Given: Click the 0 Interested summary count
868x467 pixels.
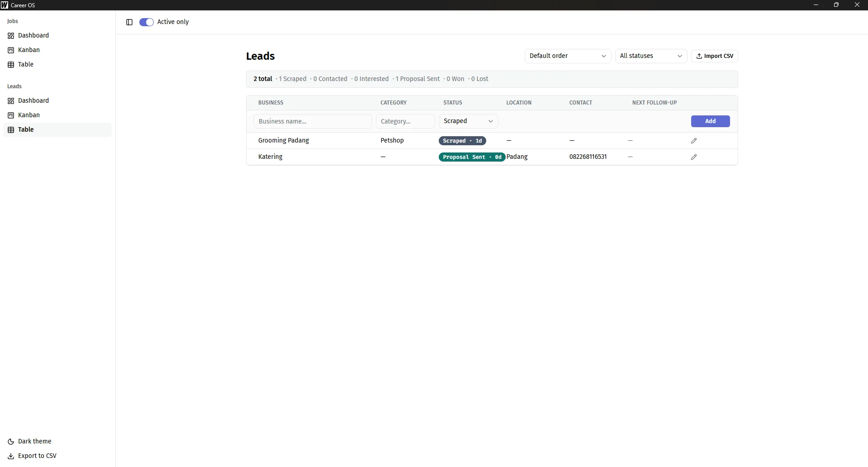Looking at the screenshot, I should pos(371,79).
